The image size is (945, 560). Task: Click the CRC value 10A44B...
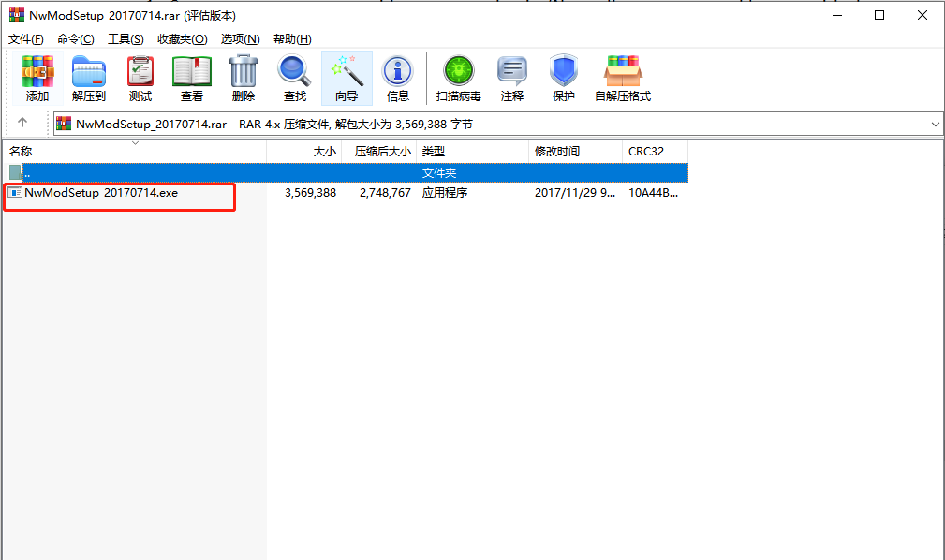pos(654,193)
